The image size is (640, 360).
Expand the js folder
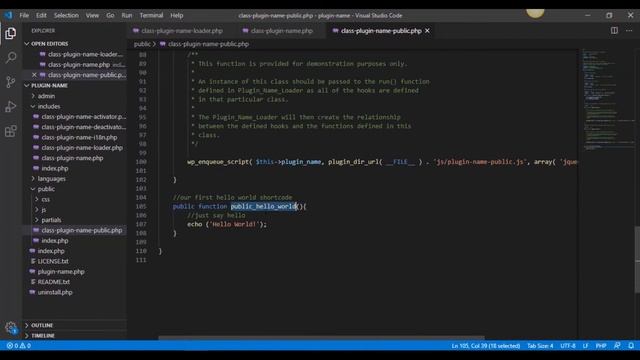[43, 209]
